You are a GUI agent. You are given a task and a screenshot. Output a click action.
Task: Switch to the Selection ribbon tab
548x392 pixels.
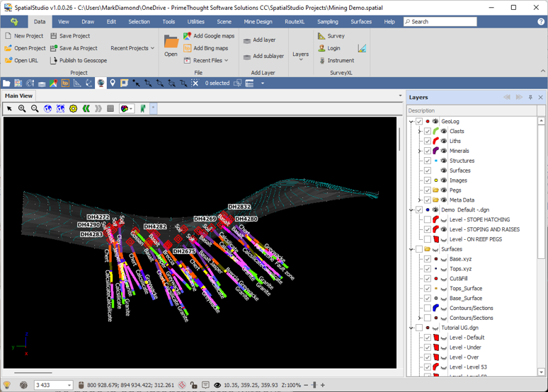[139, 22]
